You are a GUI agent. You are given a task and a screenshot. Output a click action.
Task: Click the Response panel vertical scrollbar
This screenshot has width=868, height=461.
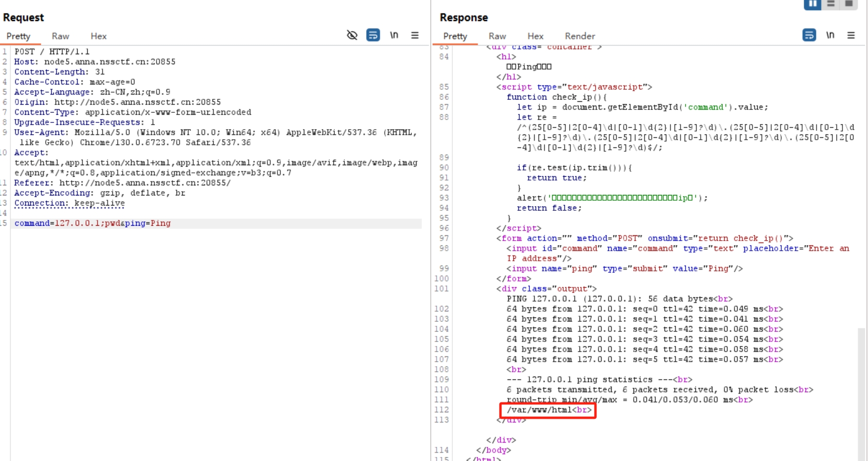861,394
